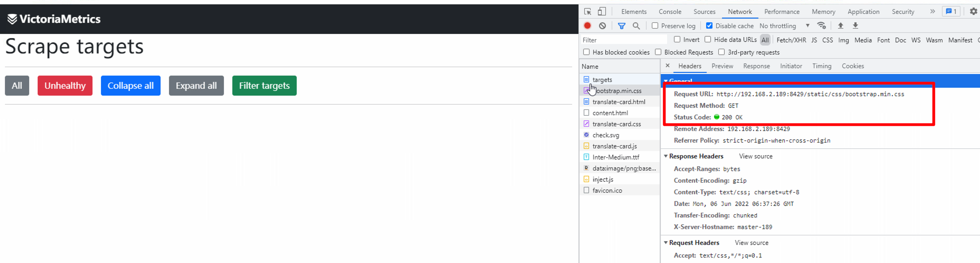Uncheck Disable cache checkbox
Viewport: 980px width, 263px height.
pyautogui.click(x=709, y=25)
